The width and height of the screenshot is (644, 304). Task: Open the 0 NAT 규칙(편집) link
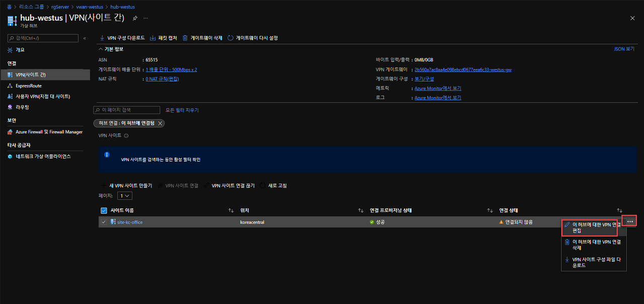[162, 79]
